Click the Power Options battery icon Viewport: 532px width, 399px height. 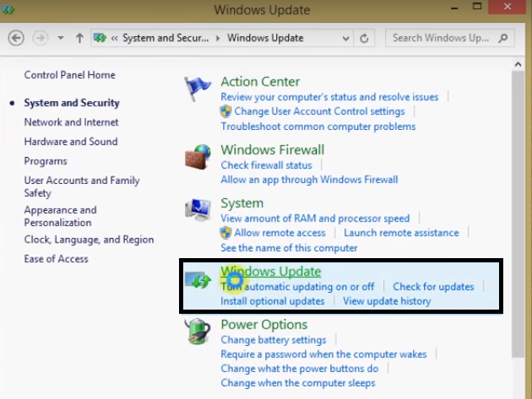click(x=198, y=332)
